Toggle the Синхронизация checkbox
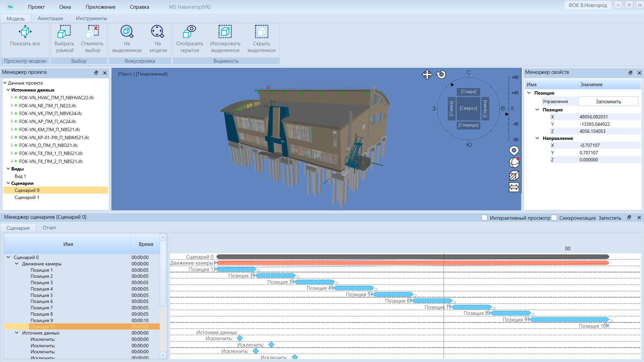This screenshot has width=644, height=362. (554, 218)
